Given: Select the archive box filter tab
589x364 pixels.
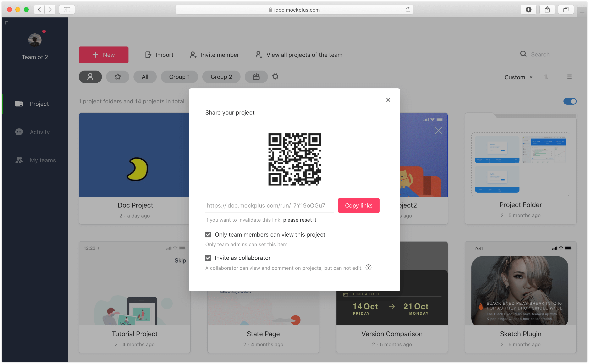Looking at the screenshot, I should point(256,77).
